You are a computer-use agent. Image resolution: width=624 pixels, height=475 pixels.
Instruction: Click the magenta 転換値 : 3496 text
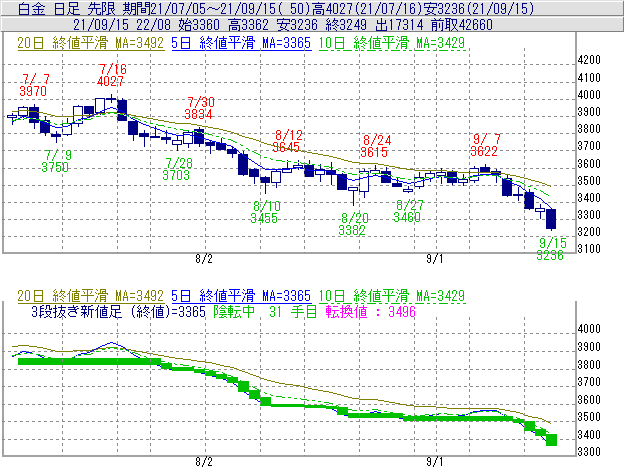coord(370,311)
